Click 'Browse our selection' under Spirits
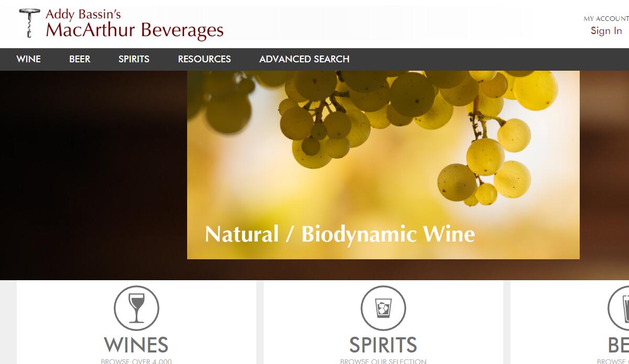 383,361
